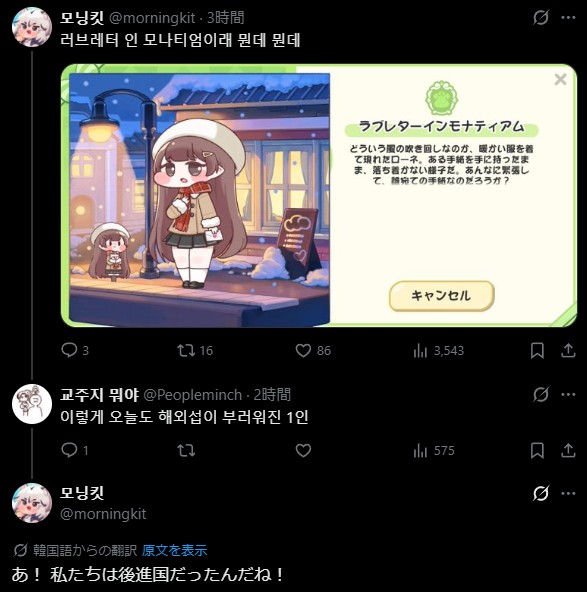The width and height of the screenshot is (587, 592).
Task: Bookmark the Peopleminch reply
Action: tap(537, 450)
